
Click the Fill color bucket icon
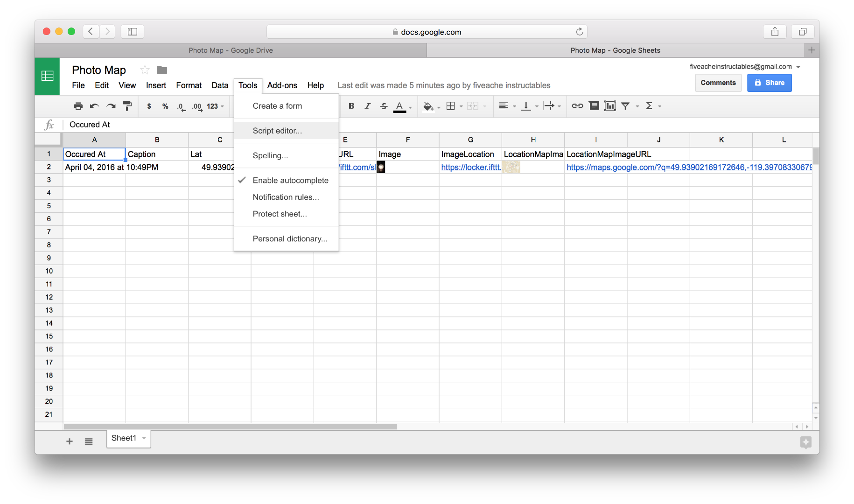pyautogui.click(x=428, y=106)
